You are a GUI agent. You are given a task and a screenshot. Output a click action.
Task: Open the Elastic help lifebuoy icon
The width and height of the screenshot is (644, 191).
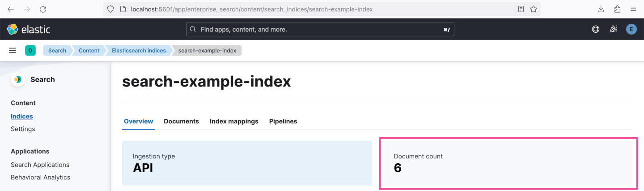point(596,30)
